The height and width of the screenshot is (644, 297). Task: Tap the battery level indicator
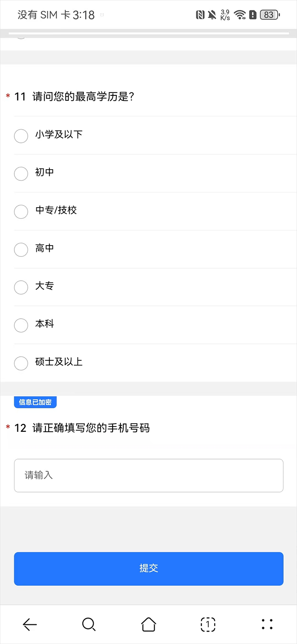click(x=270, y=15)
